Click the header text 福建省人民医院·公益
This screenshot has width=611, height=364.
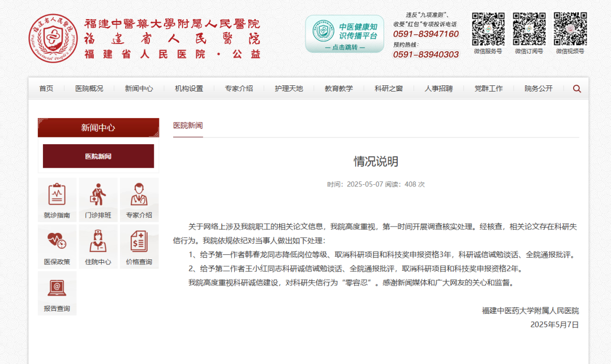172,54
